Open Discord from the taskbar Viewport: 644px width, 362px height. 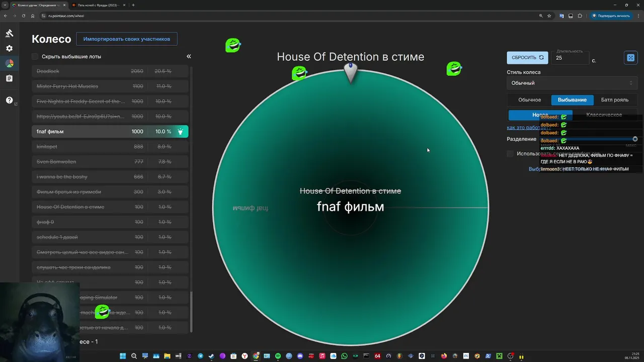coord(300,356)
